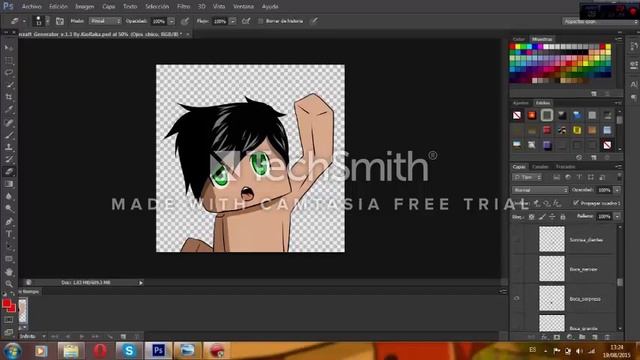Toggle visibility of Boca_normal layer

[x=517, y=269]
